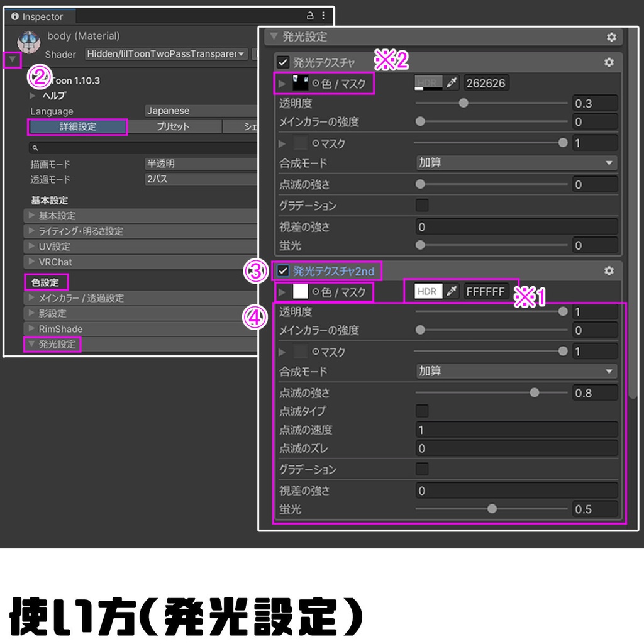The image size is (644, 644).
Task: Check the グラデーション checkbox under 発光テクスチャ2nd
Action: point(421,469)
